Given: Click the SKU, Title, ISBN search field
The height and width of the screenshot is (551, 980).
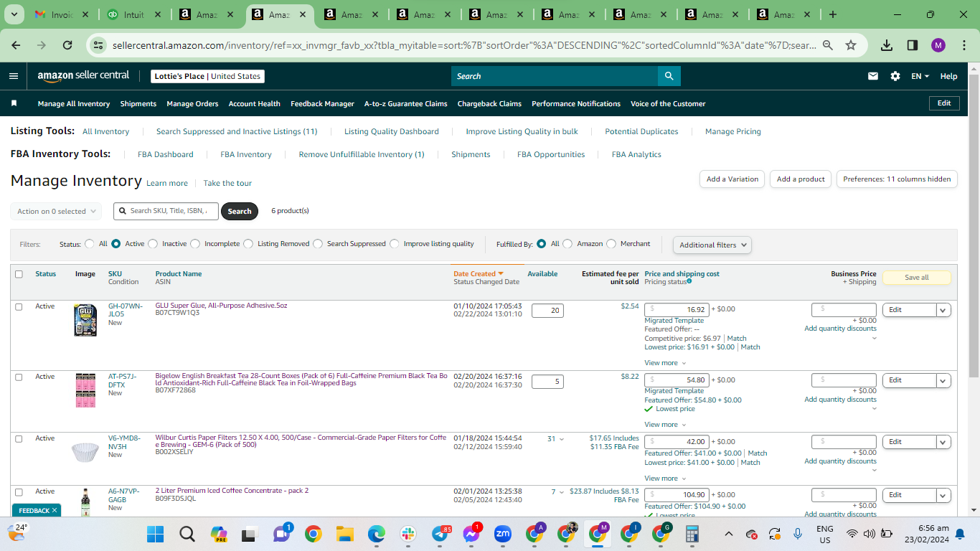Looking at the screenshot, I should (x=166, y=211).
